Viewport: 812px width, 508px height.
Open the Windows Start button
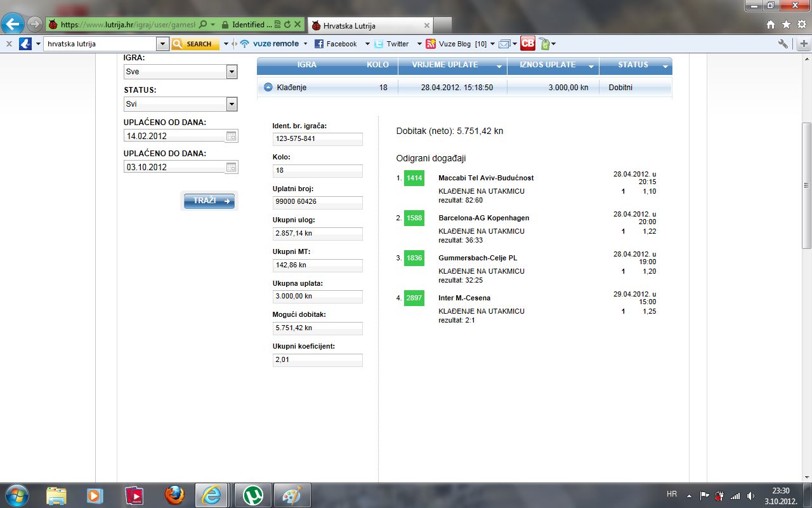[16, 495]
